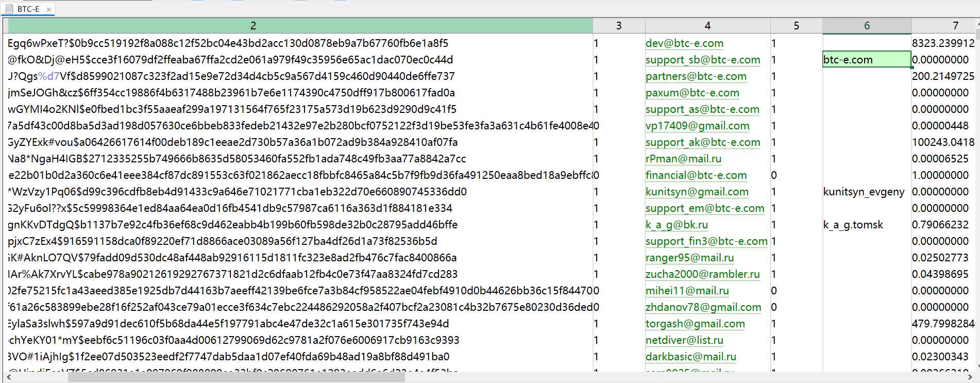Image resolution: width=980 pixels, height=383 pixels.
Task: Open the support_ak@btc-e.com link
Action: pyautogui.click(x=703, y=142)
